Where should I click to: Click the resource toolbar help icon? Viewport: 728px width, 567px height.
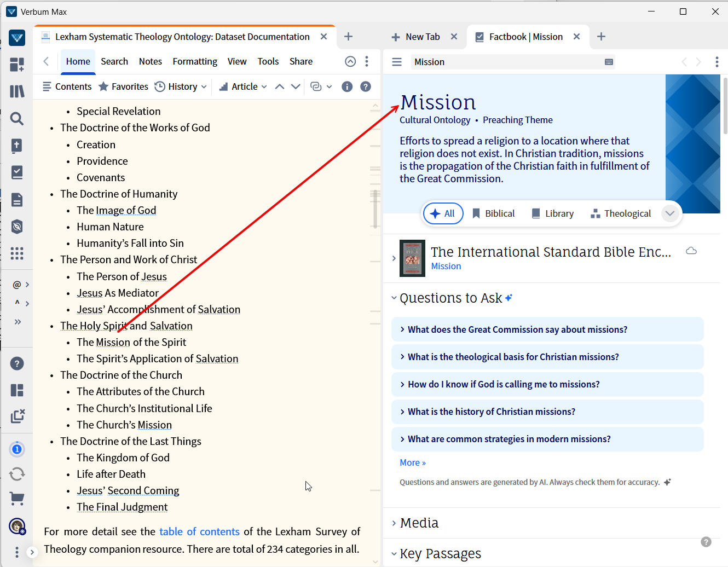[x=366, y=86]
